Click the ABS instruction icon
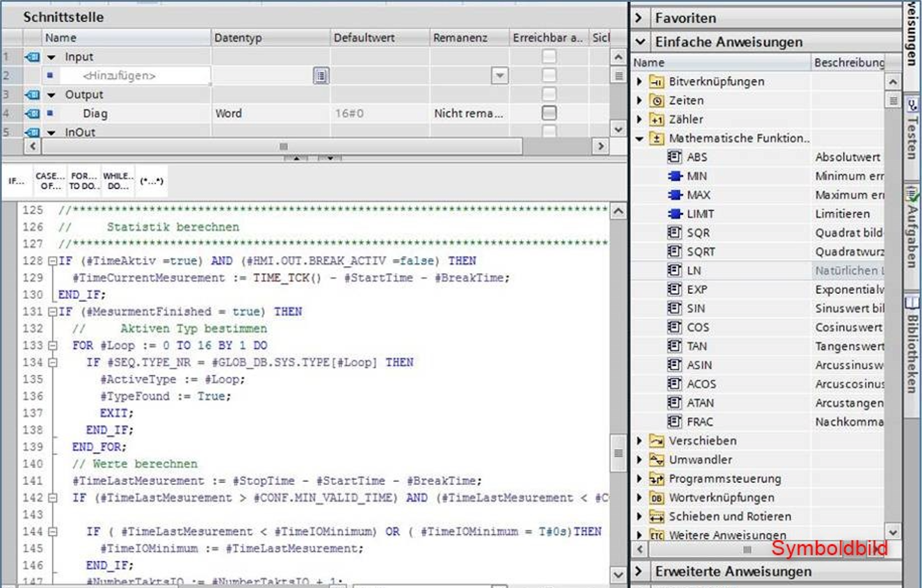922x588 pixels. [x=674, y=157]
